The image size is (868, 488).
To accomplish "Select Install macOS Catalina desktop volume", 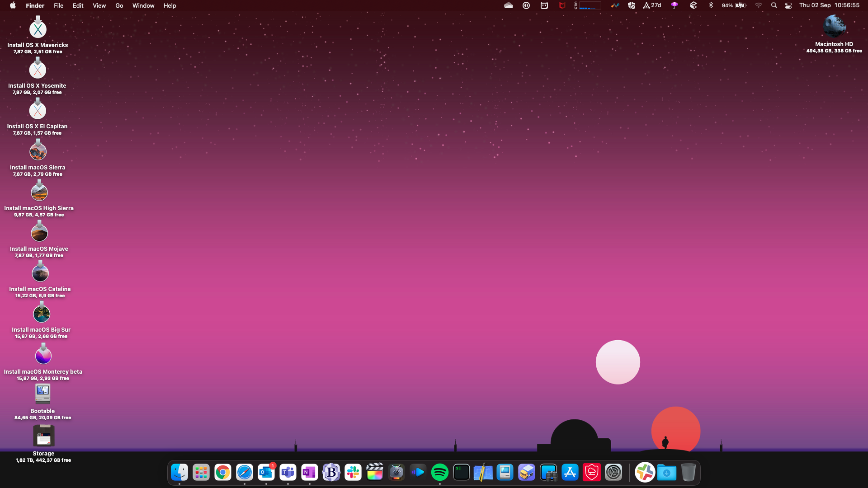I will (x=40, y=274).
